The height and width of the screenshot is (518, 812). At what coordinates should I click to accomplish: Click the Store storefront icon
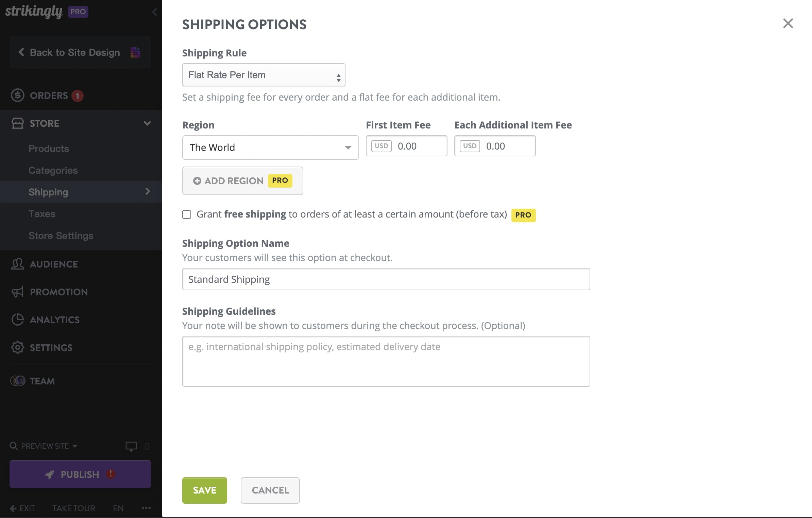(18, 123)
